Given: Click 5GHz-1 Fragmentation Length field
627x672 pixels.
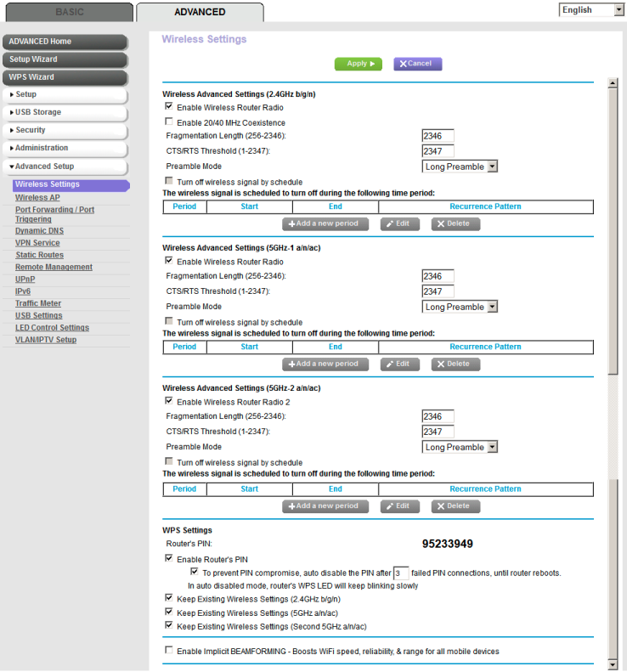Looking at the screenshot, I should [438, 276].
